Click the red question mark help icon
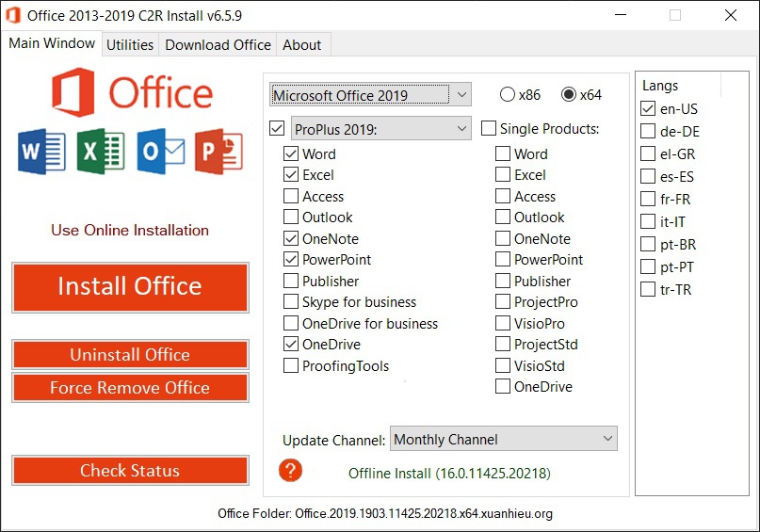760x532 pixels. (290, 470)
